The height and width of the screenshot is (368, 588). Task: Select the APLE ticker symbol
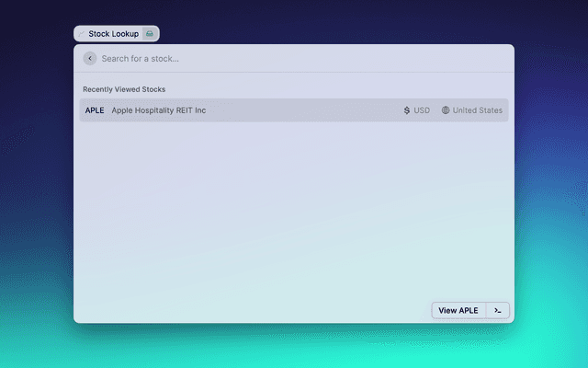pos(95,110)
